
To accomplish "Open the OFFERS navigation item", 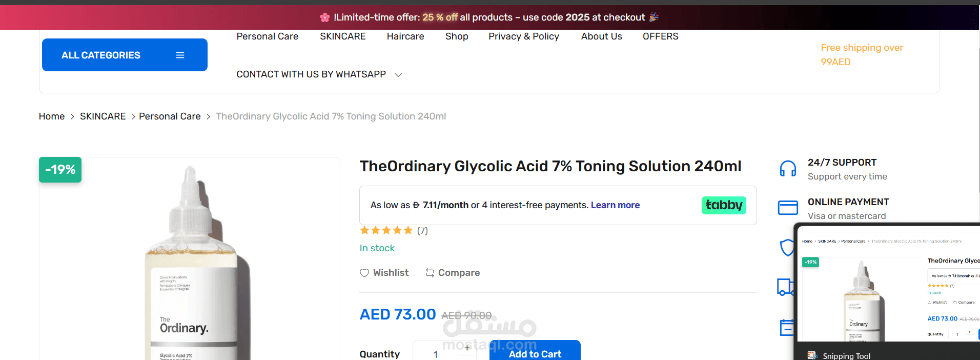I will coord(660,36).
